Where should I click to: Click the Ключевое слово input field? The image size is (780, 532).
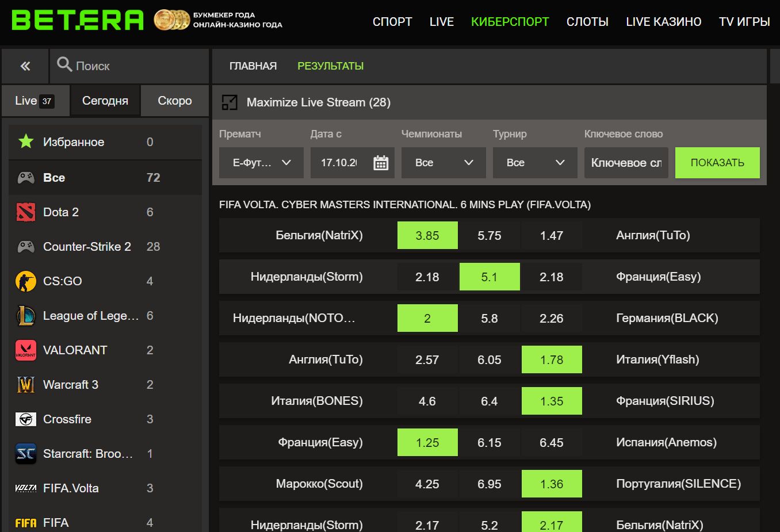626,163
